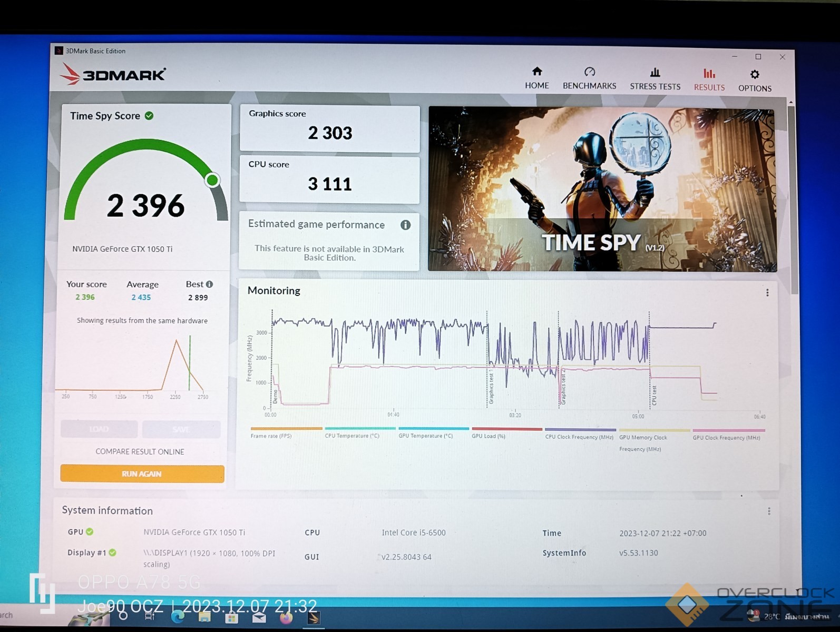The height and width of the screenshot is (632, 840).
Task: Click the 3DMark logo
Action: tap(113, 74)
